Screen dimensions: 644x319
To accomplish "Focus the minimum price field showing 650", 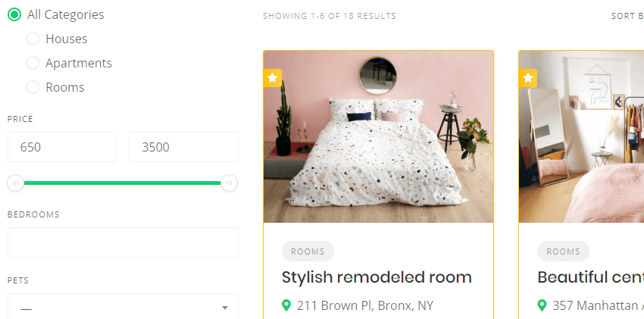I will click(62, 147).
